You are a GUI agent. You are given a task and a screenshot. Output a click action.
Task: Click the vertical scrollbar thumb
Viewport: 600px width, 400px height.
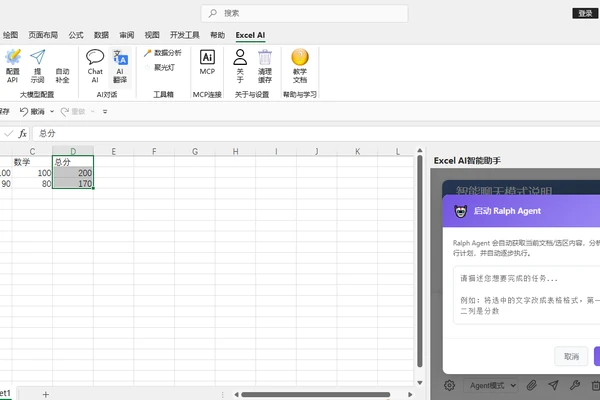(420, 261)
